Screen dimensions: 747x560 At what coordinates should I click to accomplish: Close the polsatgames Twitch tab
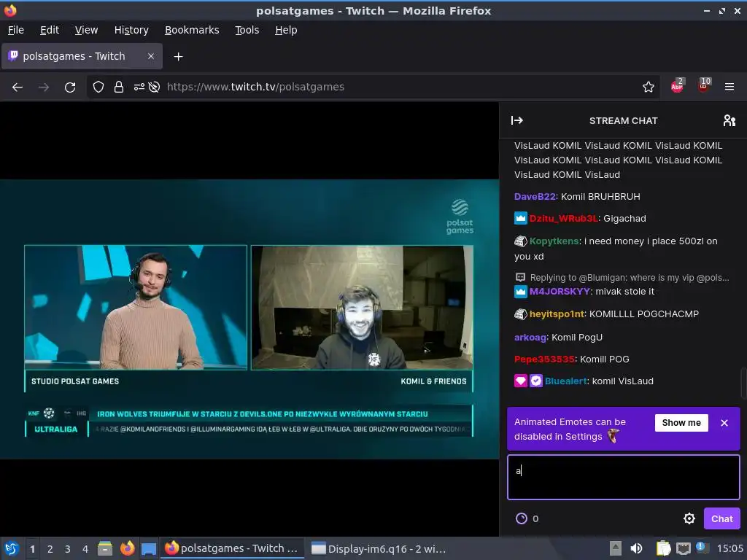tap(150, 56)
